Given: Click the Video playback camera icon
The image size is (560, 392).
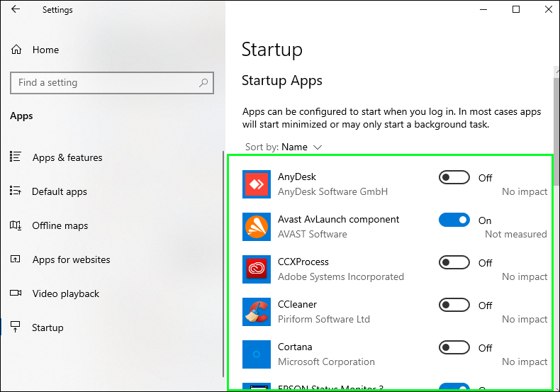Looking at the screenshot, I should point(16,293).
